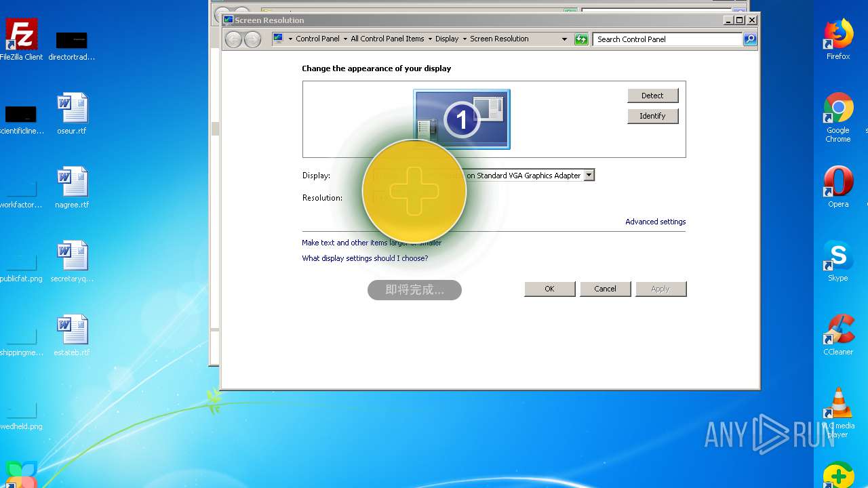
Task: Click the Back navigation arrow
Action: click(233, 39)
